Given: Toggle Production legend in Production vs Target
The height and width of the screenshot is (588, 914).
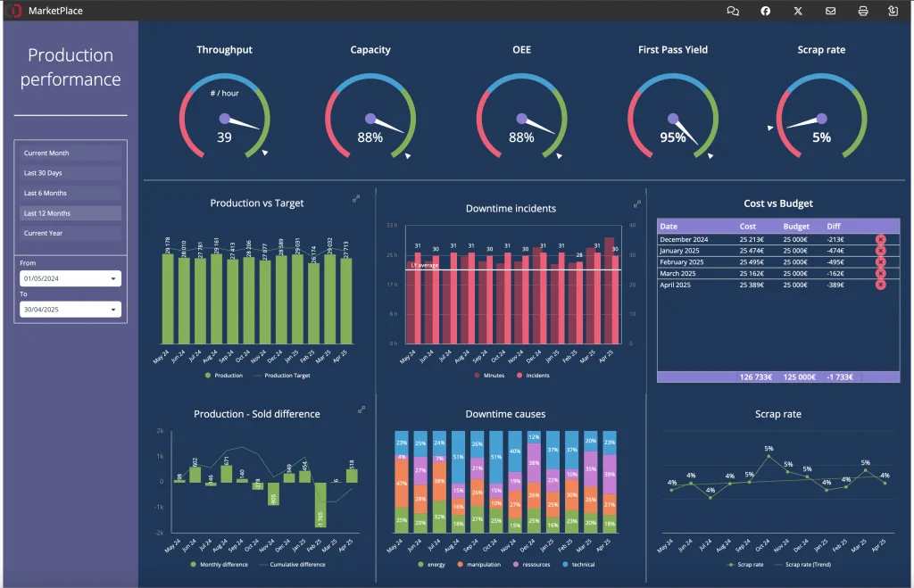Looking at the screenshot, I should (x=224, y=376).
